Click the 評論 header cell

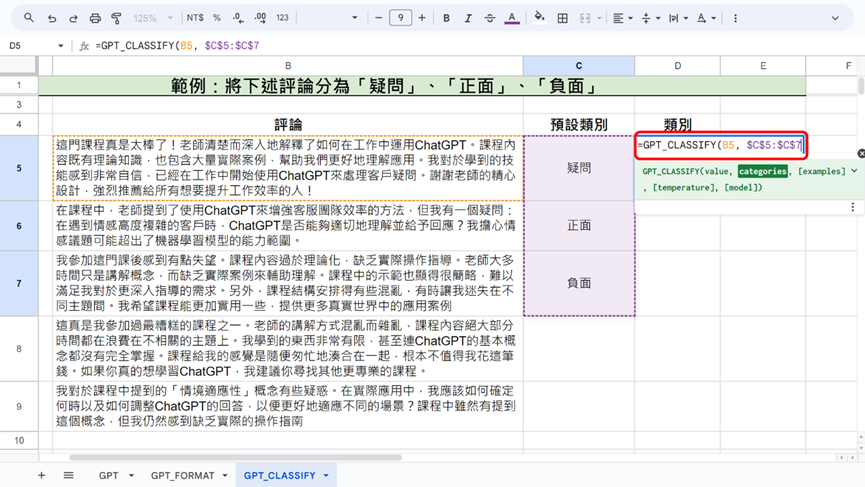pyautogui.click(x=288, y=125)
